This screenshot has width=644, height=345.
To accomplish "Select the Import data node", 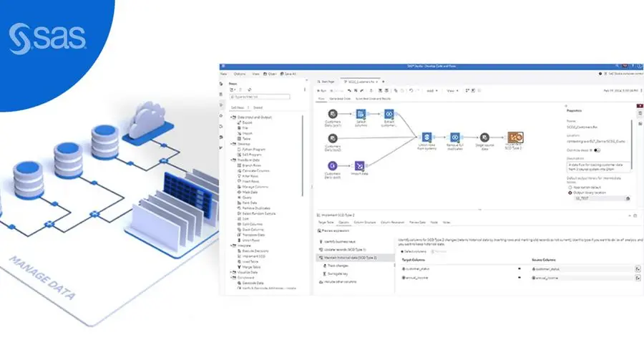I will click(359, 166).
